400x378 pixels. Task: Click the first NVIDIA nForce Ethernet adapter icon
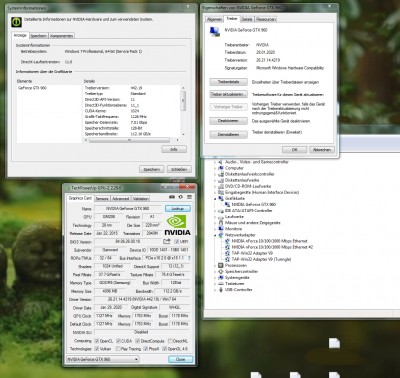tap(227, 241)
